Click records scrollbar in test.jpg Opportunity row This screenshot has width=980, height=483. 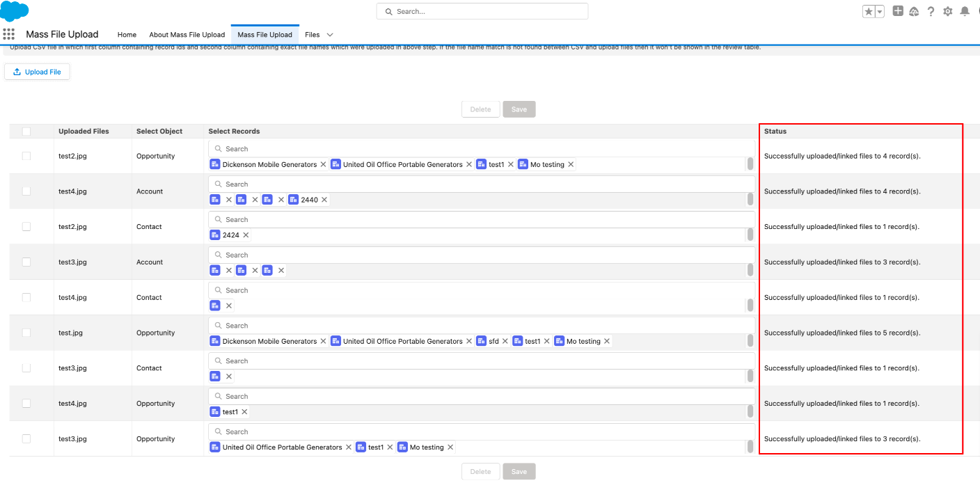point(750,341)
